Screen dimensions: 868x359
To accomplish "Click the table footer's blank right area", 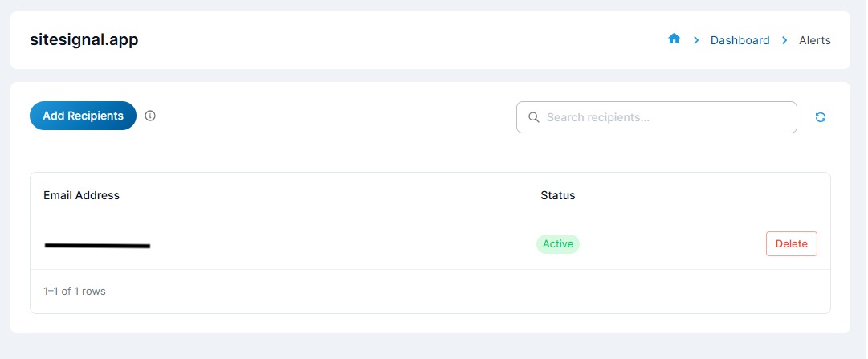I will (x=562, y=291).
